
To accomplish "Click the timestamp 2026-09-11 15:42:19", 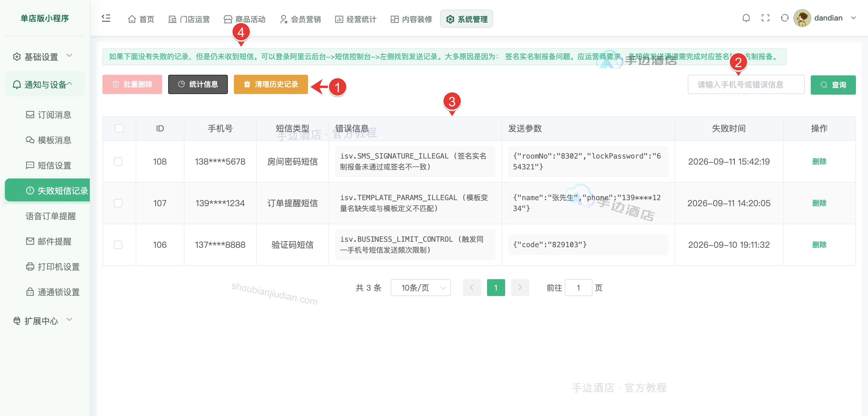I will click(x=728, y=162).
